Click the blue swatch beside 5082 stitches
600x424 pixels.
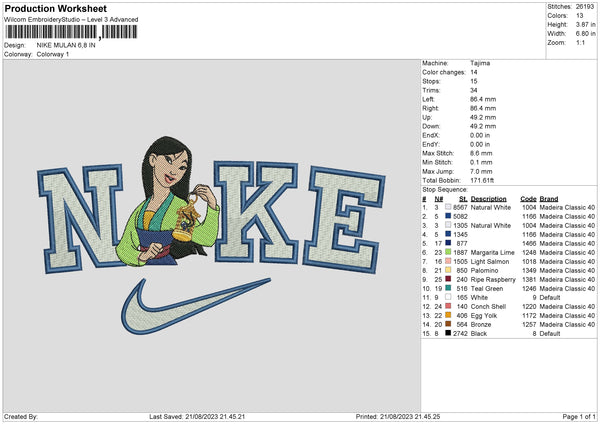click(448, 216)
